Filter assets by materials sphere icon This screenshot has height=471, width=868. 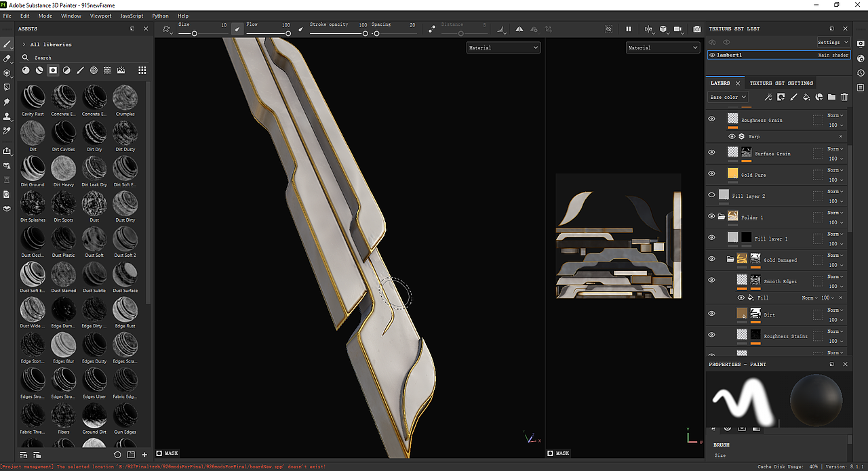click(26, 70)
